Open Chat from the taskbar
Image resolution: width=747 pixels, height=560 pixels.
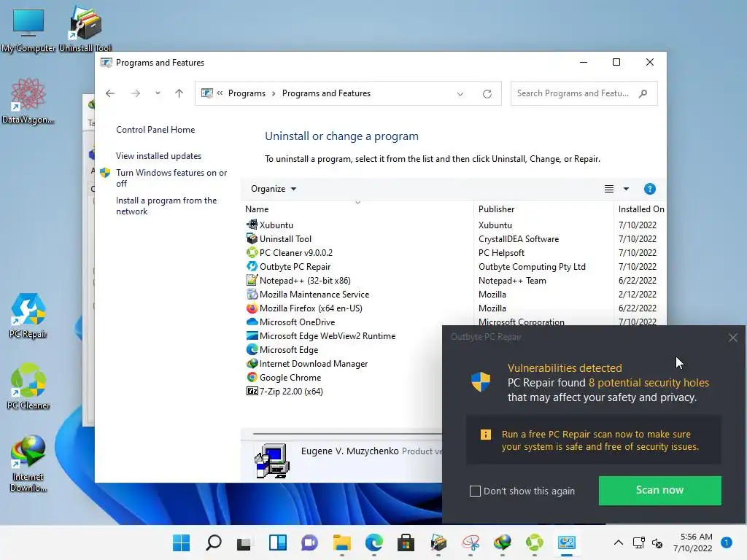(x=309, y=542)
